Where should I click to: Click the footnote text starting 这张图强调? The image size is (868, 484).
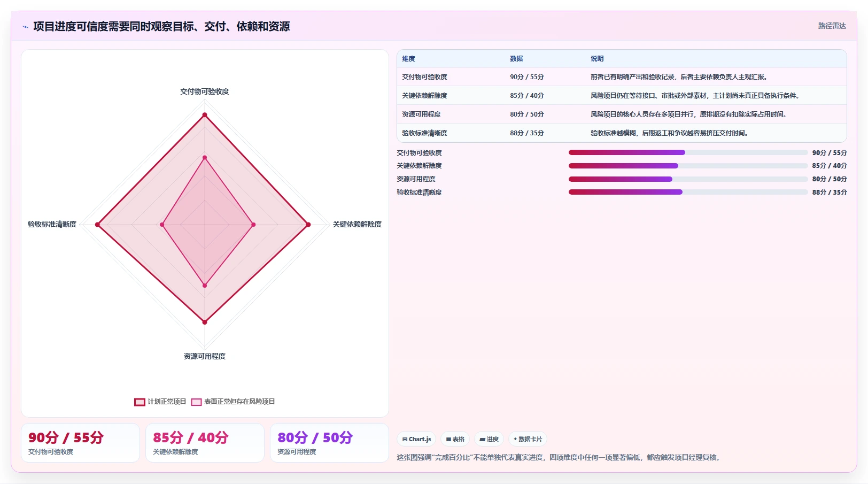pyautogui.click(x=560, y=458)
